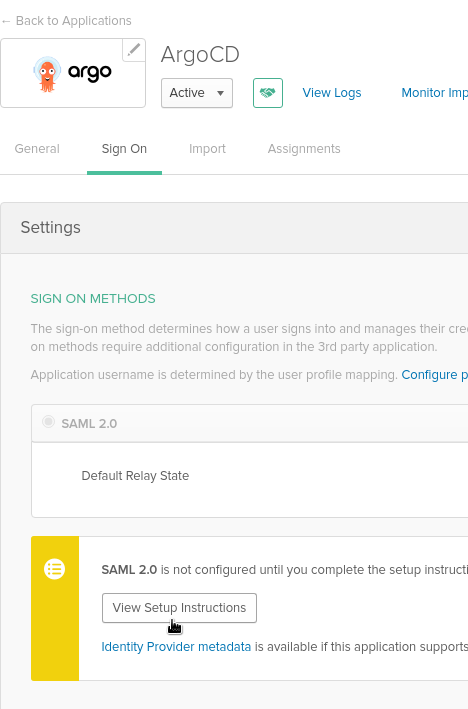The image size is (468, 709).
Task: Click the Default Relay State label
Action: 135,476
